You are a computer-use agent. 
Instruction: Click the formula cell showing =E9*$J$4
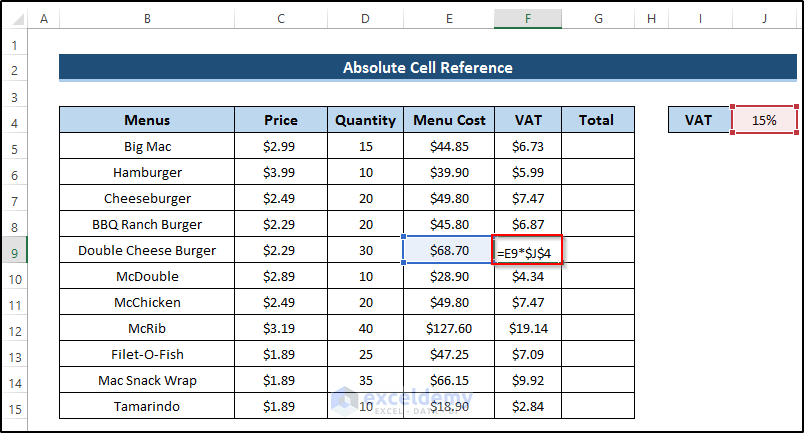pos(527,250)
